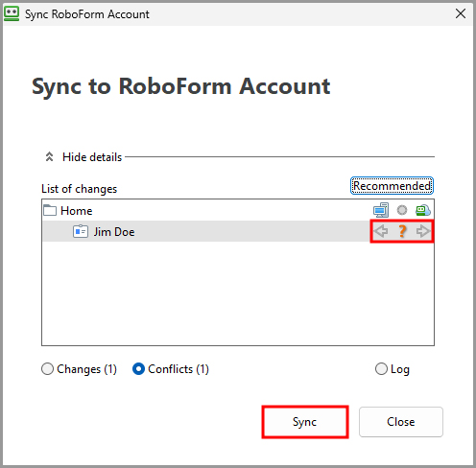The height and width of the screenshot is (468, 476).
Task: Click the right arrow for Jim Doe
Action: [x=423, y=231]
